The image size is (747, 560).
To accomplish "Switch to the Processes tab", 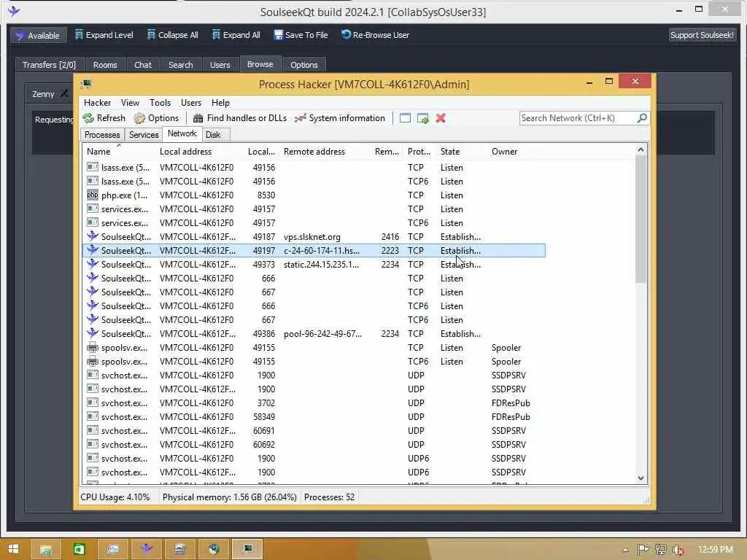I will click(102, 135).
